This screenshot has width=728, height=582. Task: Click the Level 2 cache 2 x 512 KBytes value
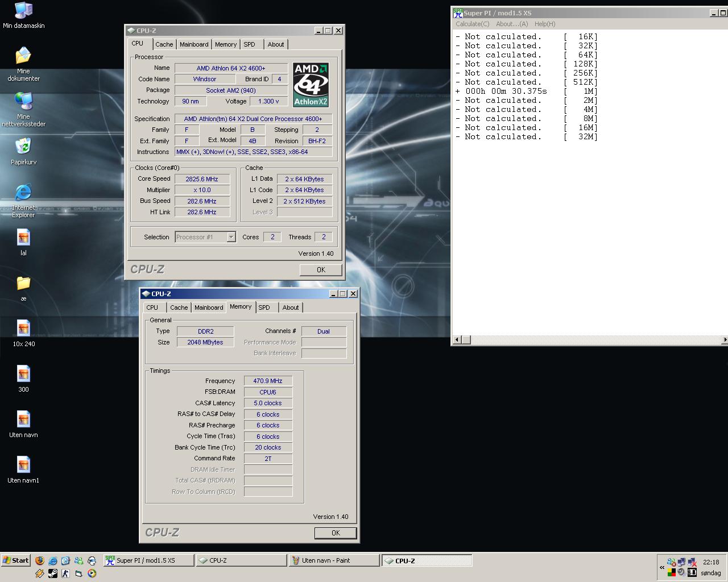[304, 201]
